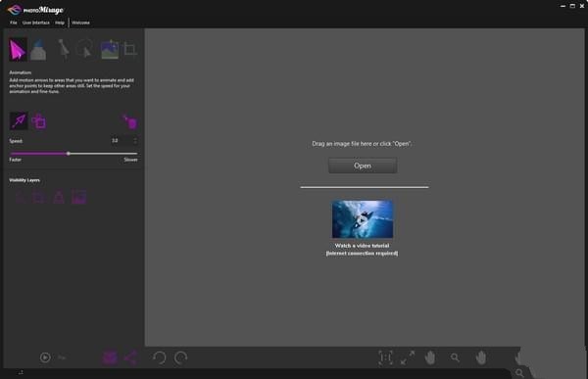This screenshot has height=379, width=588.
Task: Open the File menu
Action: click(14, 23)
